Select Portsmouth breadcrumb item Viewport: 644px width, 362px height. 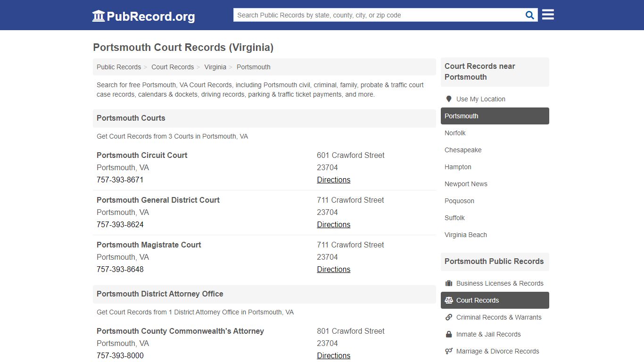pos(254,67)
